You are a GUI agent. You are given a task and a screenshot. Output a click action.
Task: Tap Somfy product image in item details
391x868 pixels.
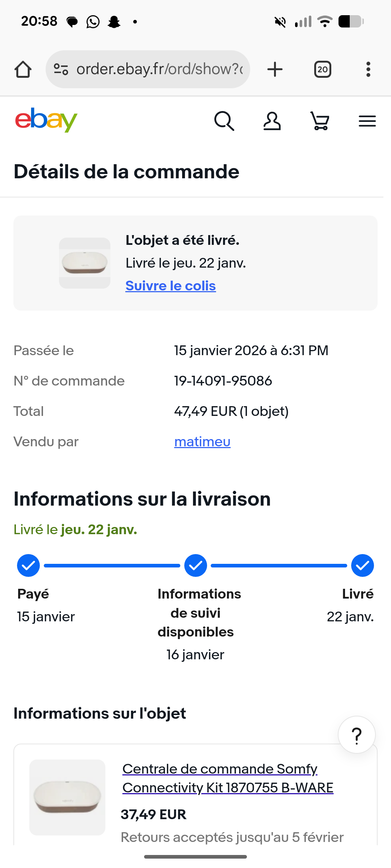pos(67,797)
